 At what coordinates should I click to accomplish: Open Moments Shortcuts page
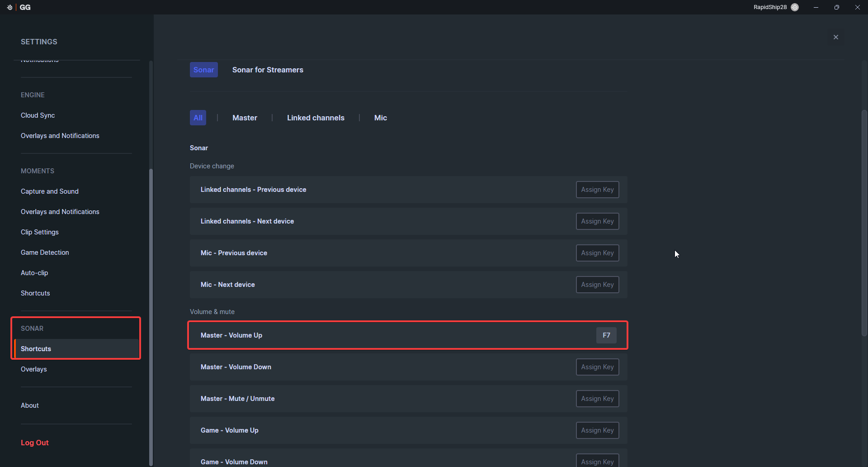pos(35,293)
